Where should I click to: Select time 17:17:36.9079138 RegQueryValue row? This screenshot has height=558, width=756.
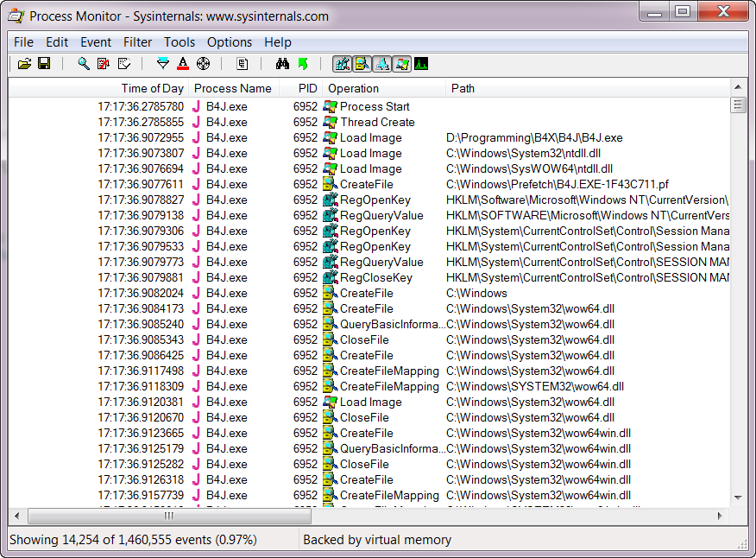point(369,215)
